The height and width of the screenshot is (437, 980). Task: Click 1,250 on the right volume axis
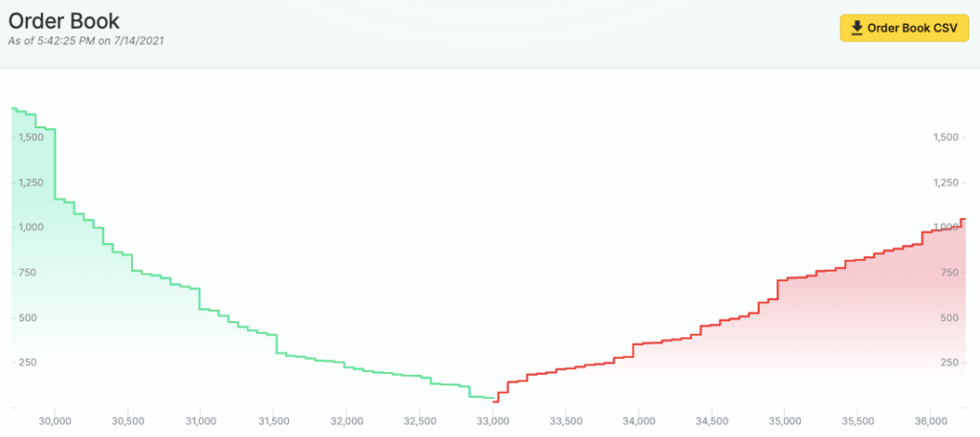tap(946, 183)
